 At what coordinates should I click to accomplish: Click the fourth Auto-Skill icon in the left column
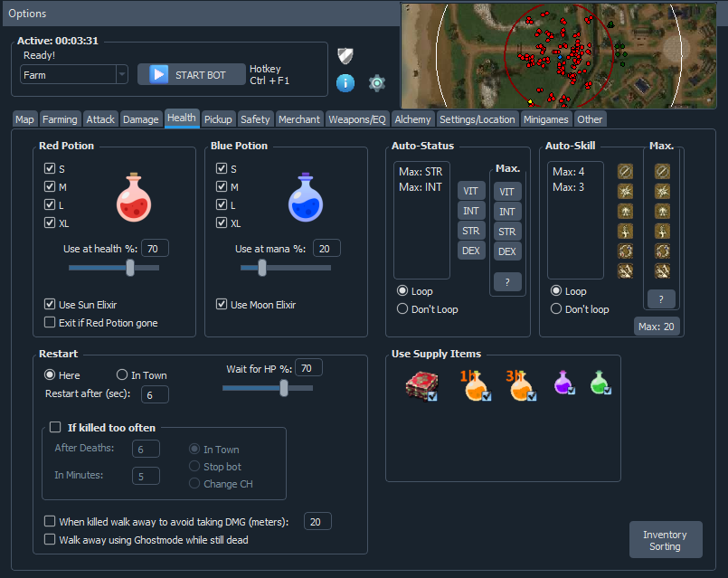click(x=626, y=232)
